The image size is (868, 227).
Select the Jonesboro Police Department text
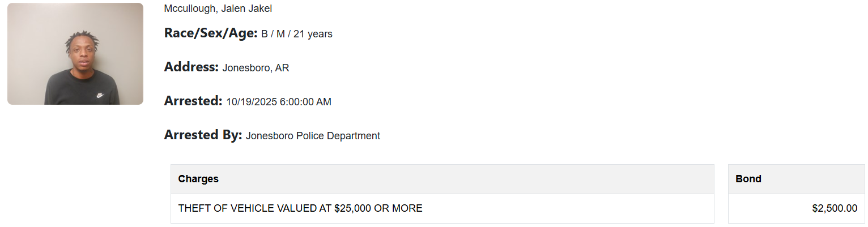(313, 136)
